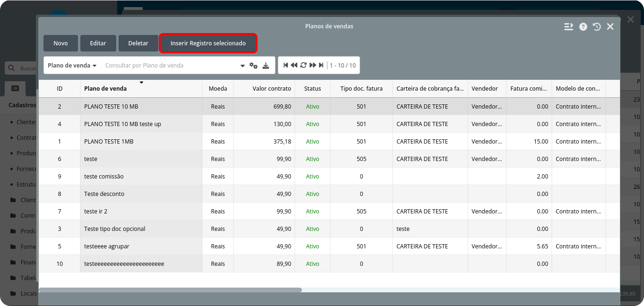
Task: Open Plano de venda filter field dropdown
Action: [72, 66]
